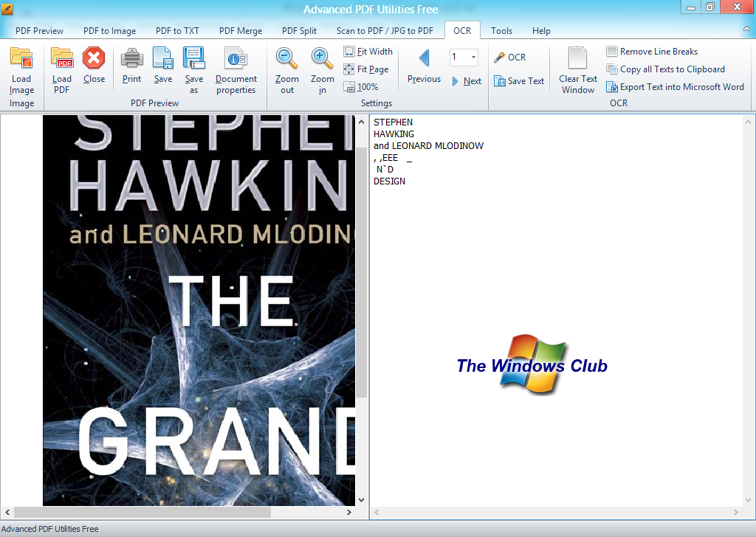
Task: Click Remove Line Breaks option
Action: (x=653, y=52)
